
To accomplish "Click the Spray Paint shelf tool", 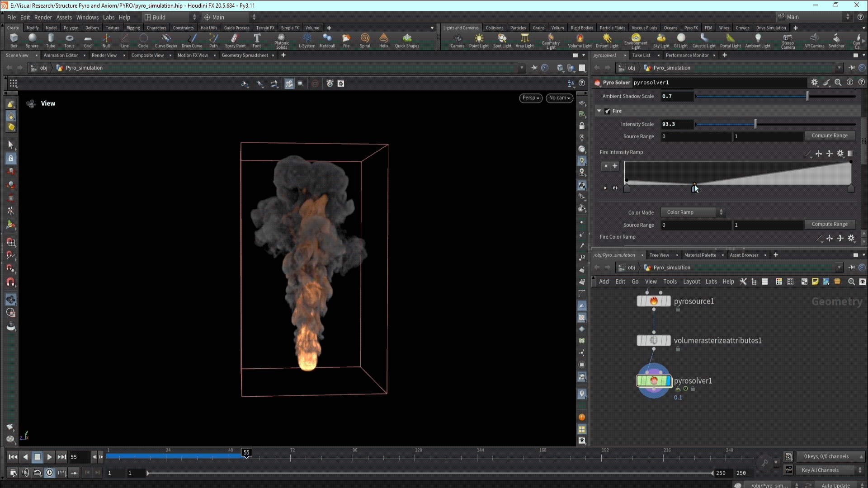I will tap(235, 40).
